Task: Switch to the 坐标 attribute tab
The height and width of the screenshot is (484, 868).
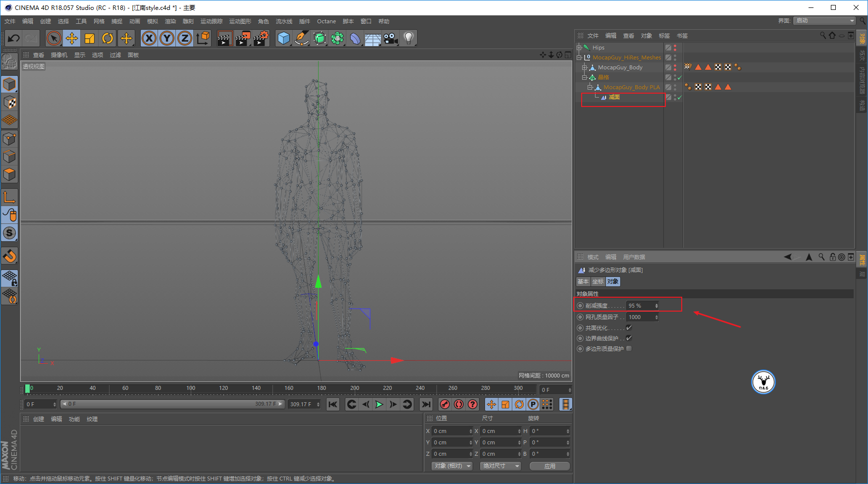Action: pyautogui.click(x=598, y=281)
